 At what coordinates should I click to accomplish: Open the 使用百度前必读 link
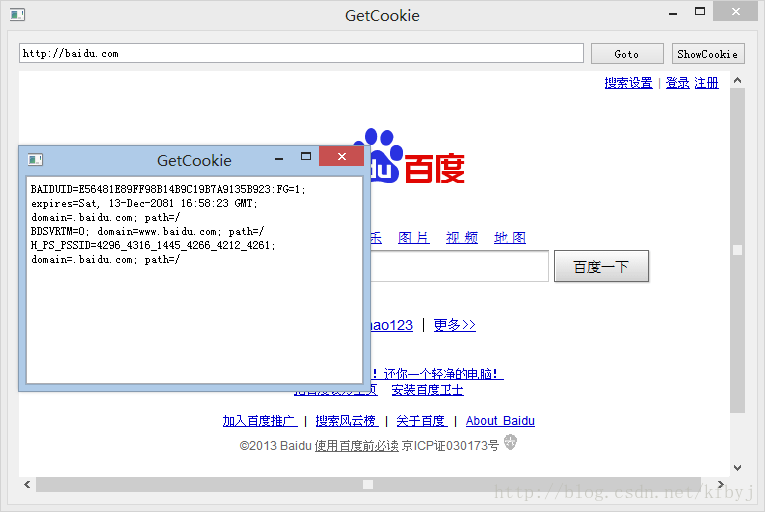[x=357, y=446]
